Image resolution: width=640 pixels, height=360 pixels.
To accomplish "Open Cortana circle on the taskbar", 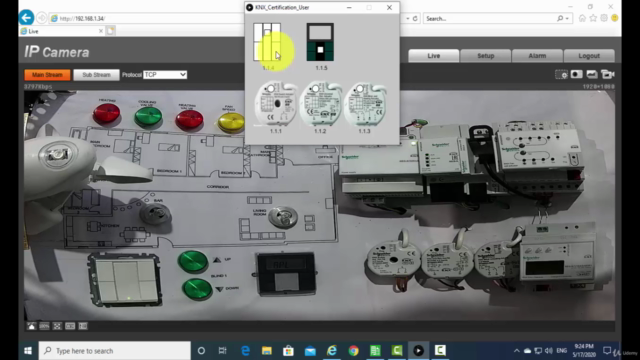I will point(201,351).
